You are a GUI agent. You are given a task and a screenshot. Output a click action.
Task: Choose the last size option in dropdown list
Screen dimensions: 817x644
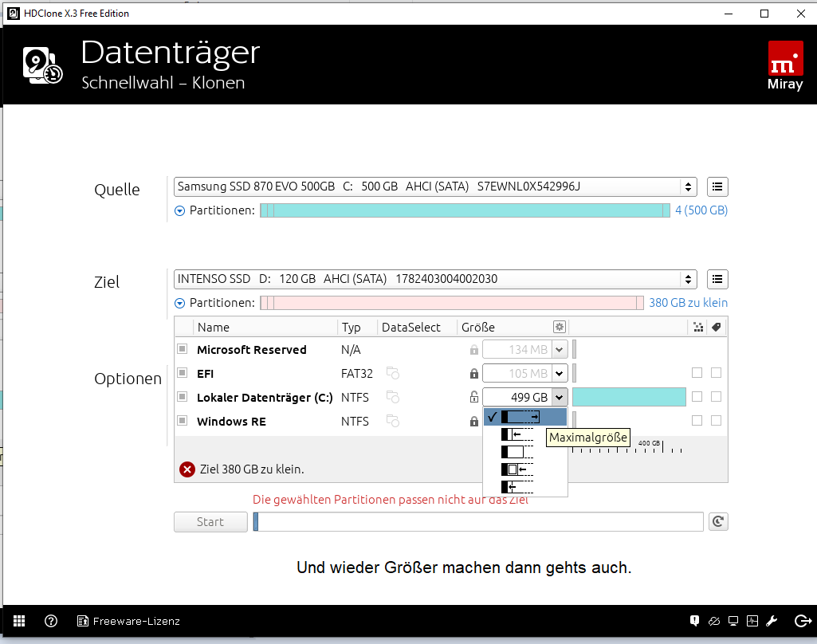coord(525,487)
